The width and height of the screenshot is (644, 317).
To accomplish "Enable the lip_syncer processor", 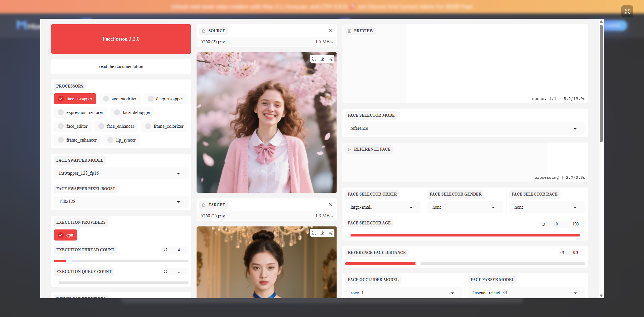I will [121, 140].
